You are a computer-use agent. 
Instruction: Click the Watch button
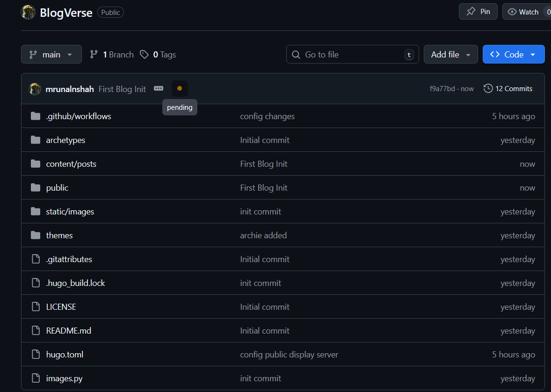pyautogui.click(x=524, y=12)
